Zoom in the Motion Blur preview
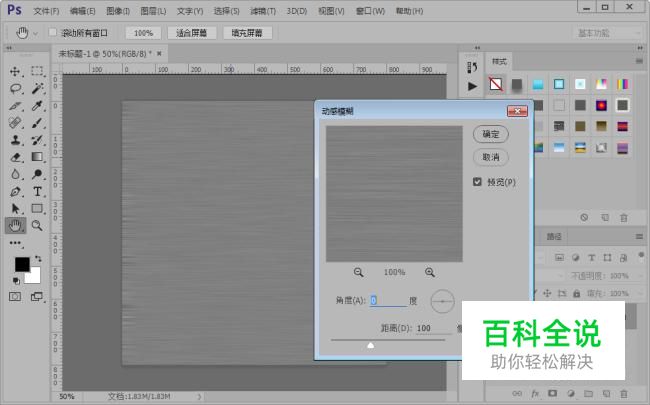650x405 pixels. click(x=430, y=272)
